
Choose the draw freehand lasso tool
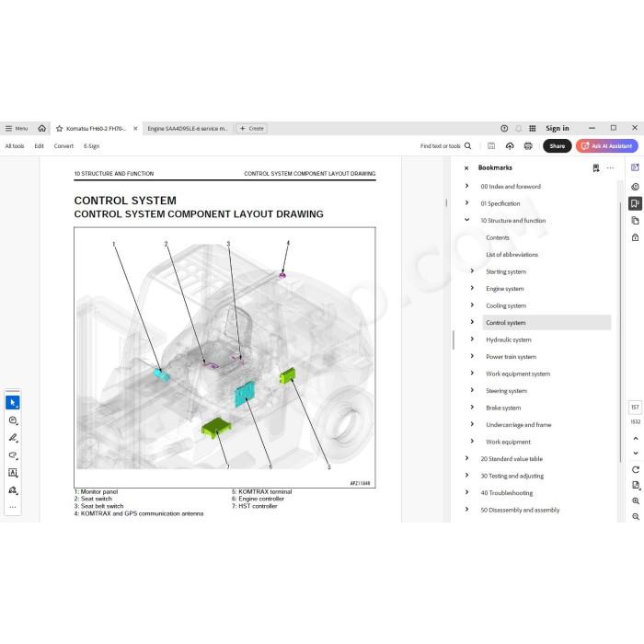click(13, 455)
